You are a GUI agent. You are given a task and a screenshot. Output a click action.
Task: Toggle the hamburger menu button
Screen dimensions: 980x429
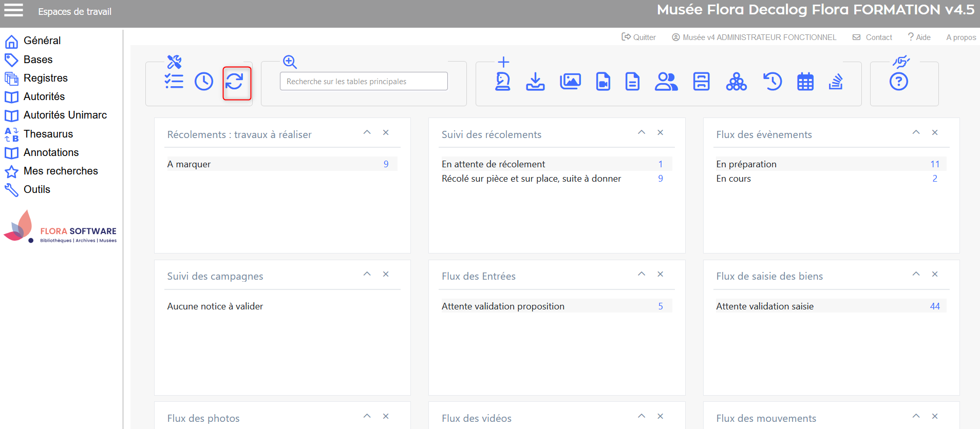coord(14,10)
